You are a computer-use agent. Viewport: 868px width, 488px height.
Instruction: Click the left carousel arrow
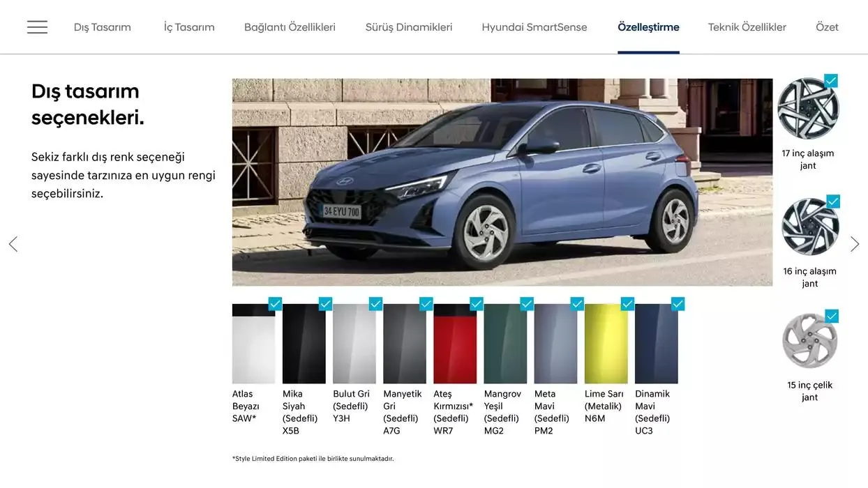(13, 243)
